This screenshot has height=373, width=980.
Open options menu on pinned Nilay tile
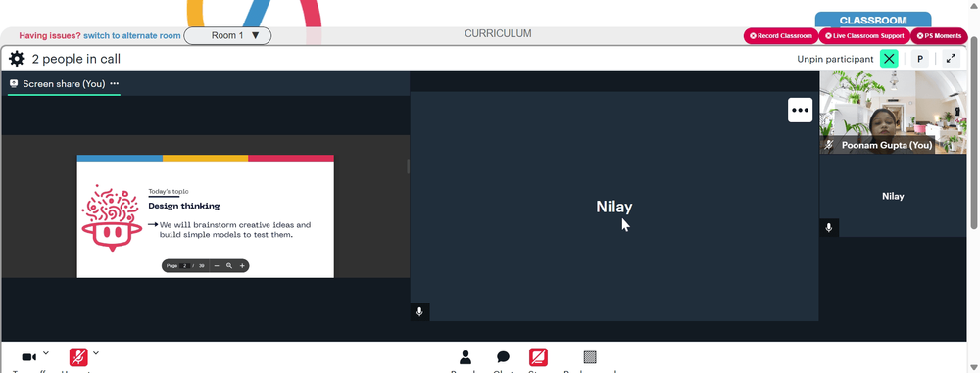click(800, 111)
